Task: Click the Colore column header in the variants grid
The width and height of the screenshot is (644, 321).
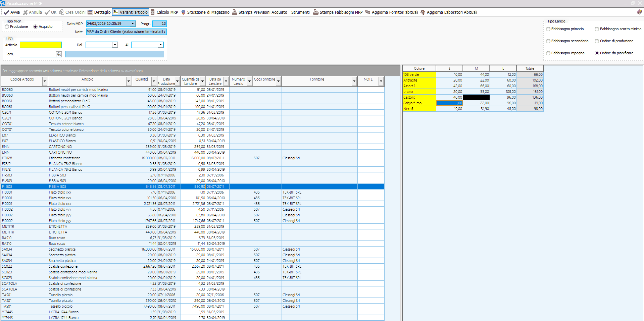Action: tap(419, 68)
